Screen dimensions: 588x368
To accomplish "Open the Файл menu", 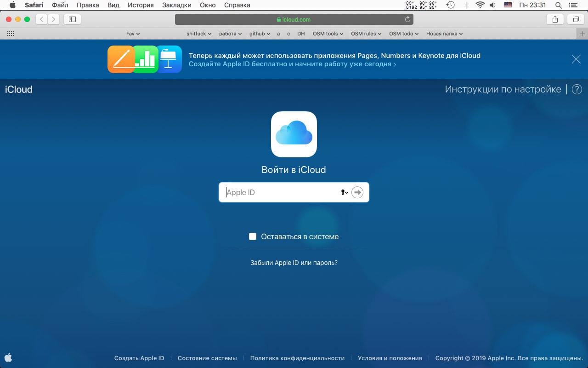I will click(60, 5).
